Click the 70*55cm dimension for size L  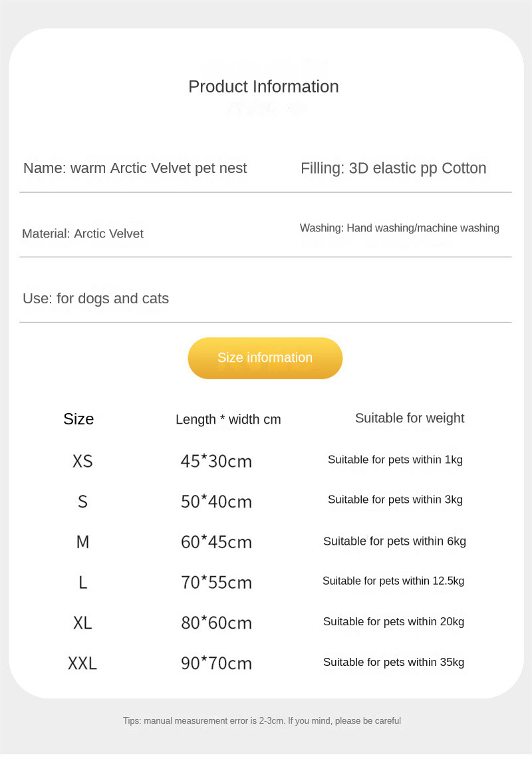(216, 583)
